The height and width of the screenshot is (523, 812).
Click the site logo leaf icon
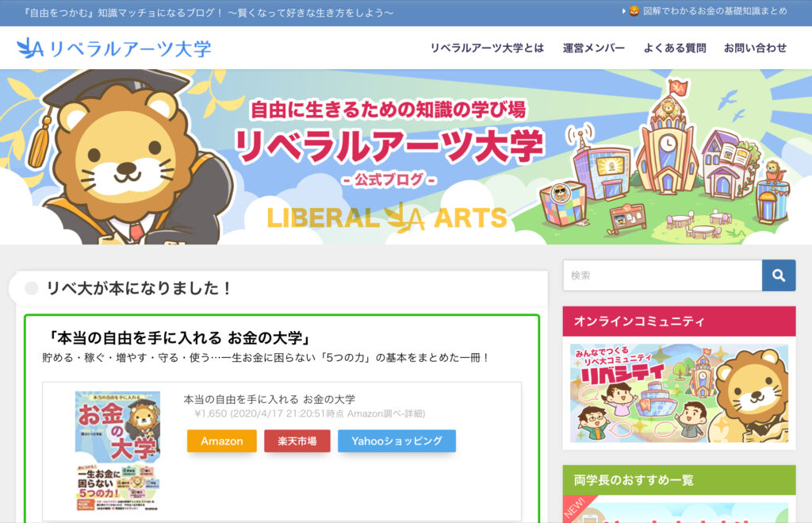click(x=30, y=48)
